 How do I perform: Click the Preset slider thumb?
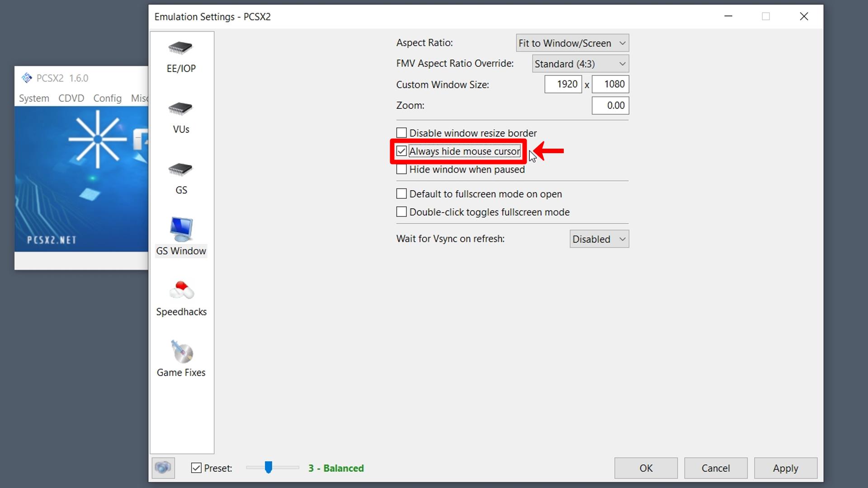[269, 467]
